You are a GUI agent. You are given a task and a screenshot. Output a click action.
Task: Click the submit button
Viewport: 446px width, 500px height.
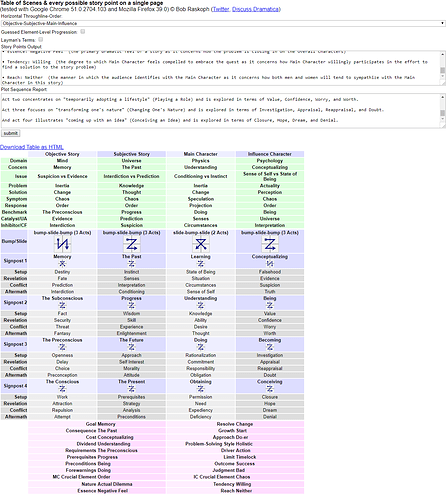click(11, 133)
